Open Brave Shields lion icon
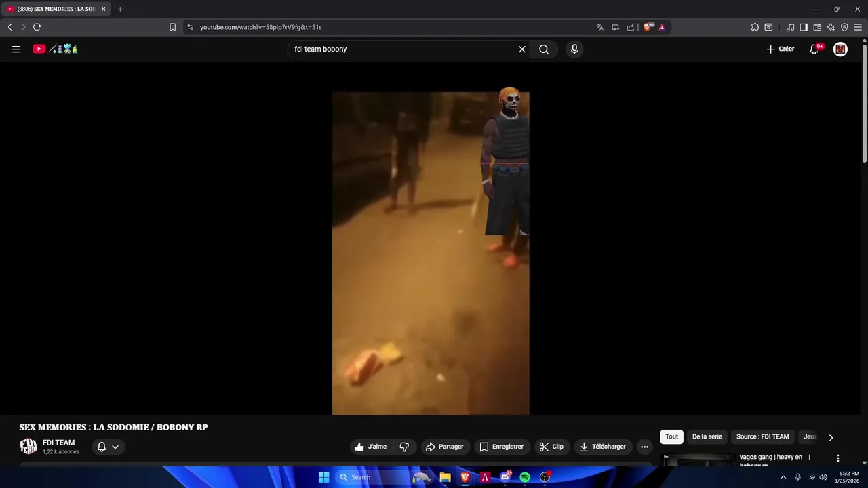The height and width of the screenshot is (488, 868). (648, 27)
